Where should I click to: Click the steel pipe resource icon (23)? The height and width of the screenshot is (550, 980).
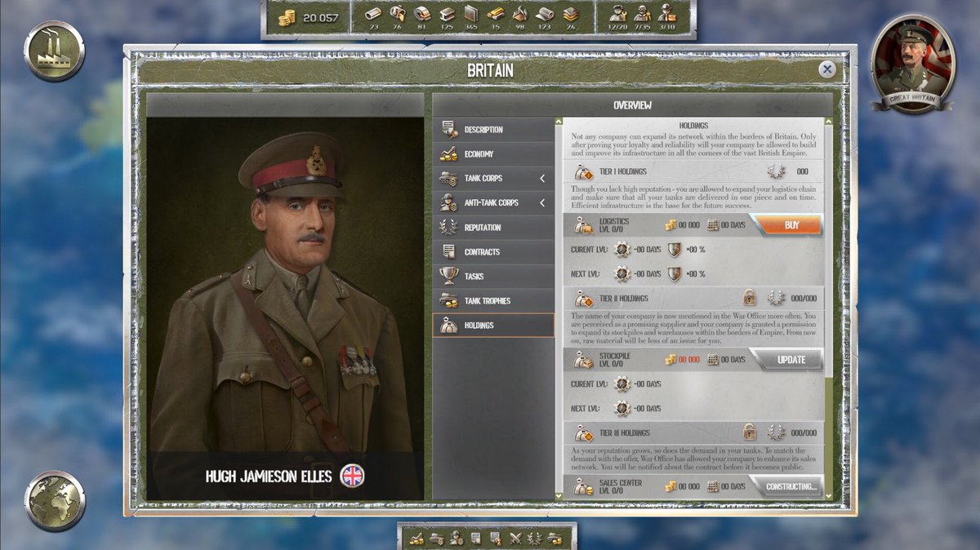[373, 13]
